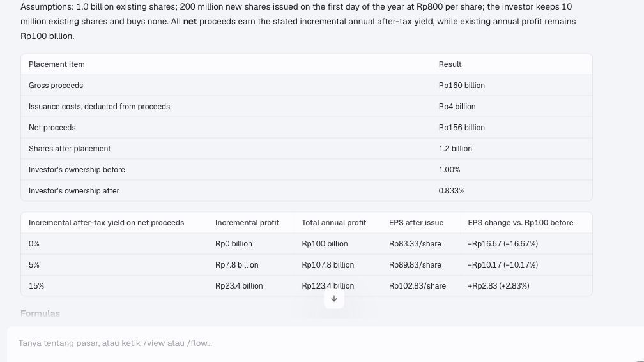
Task: Click the 'EPS after issue' header
Action: [416, 223]
